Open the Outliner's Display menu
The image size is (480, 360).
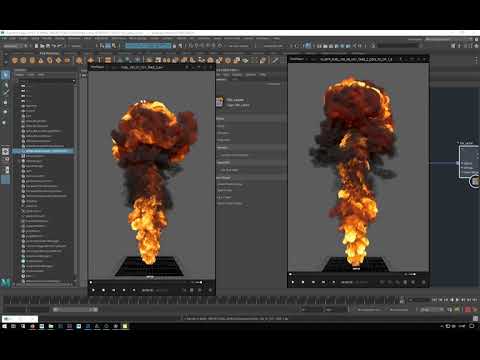click(21, 75)
